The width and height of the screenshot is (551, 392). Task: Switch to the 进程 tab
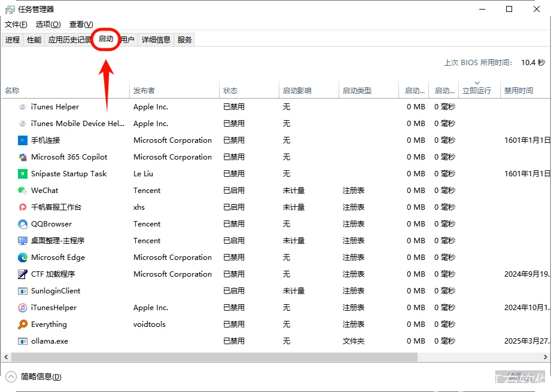(13, 39)
